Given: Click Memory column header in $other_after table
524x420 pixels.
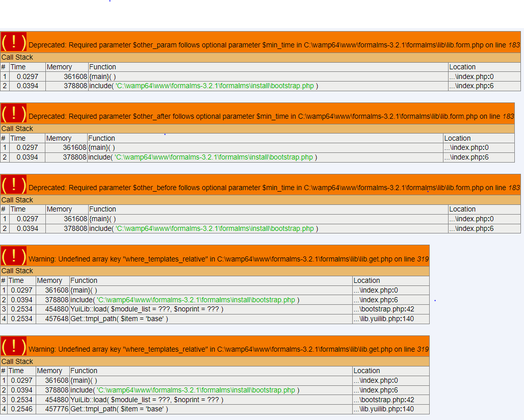Looking at the screenshot, I should 59,138.
